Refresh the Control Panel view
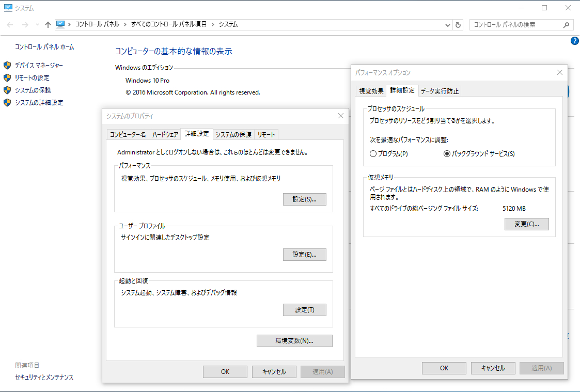580x392 pixels. click(x=458, y=25)
